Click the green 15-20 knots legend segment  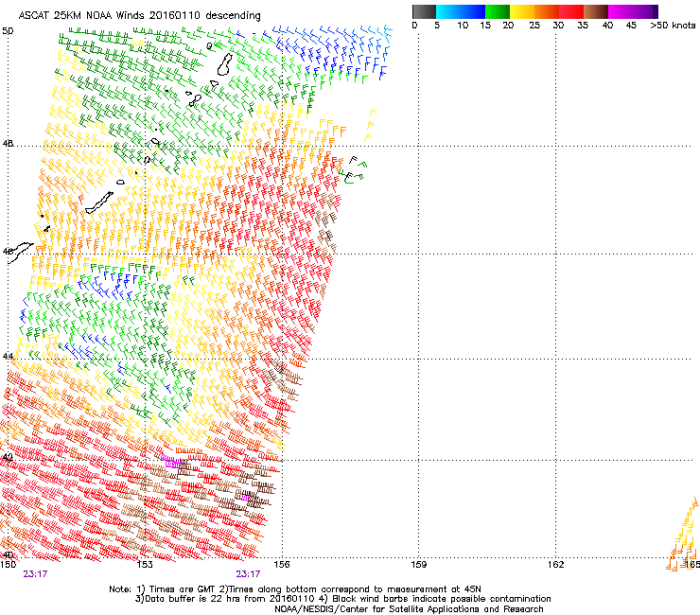coord(498,11)
